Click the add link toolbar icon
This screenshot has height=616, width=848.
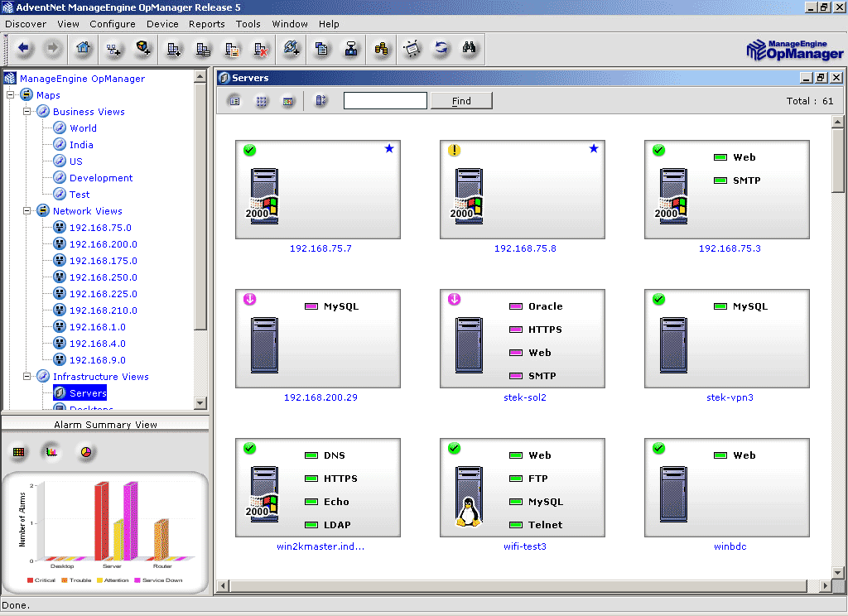291,48
